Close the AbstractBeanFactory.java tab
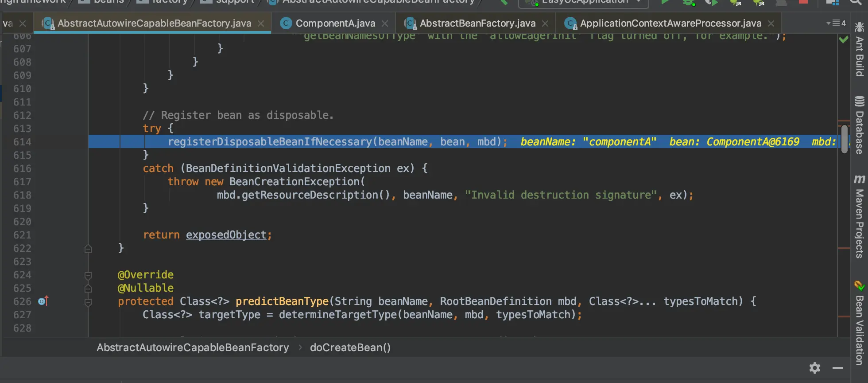868x383 pixels. click(545, 23)
